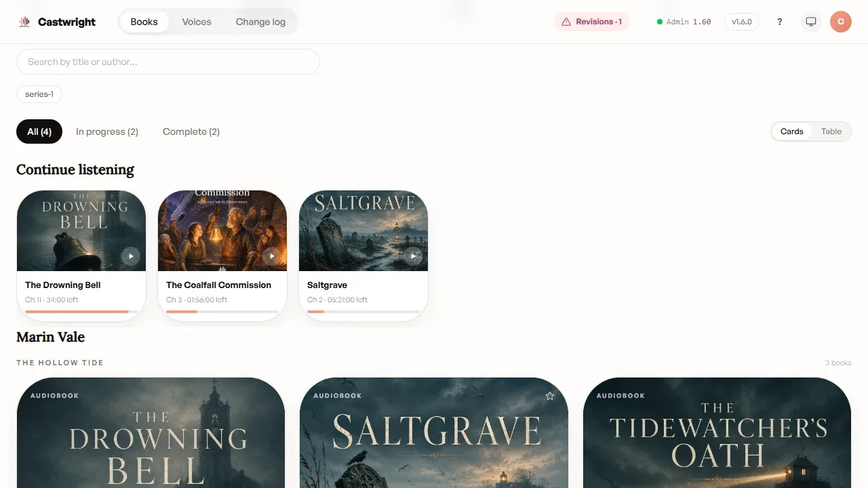
Task: Select the All (4) filter
Action: (39, 131)
